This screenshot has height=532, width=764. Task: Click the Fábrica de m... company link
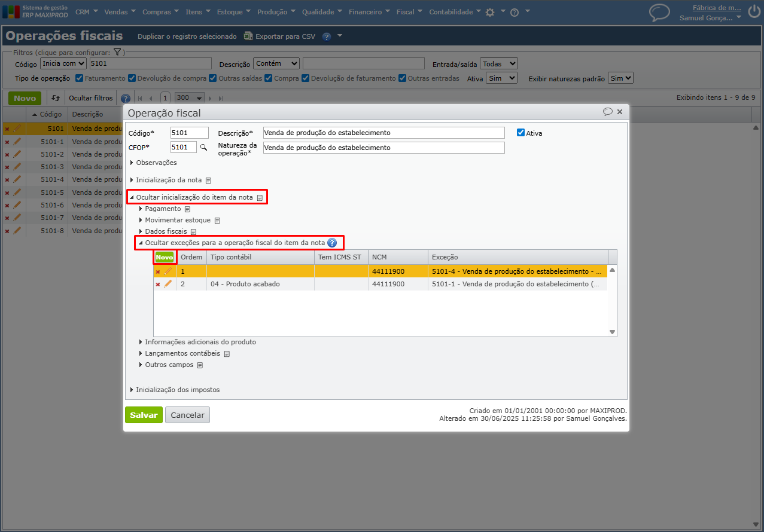(x=717, y=8)
